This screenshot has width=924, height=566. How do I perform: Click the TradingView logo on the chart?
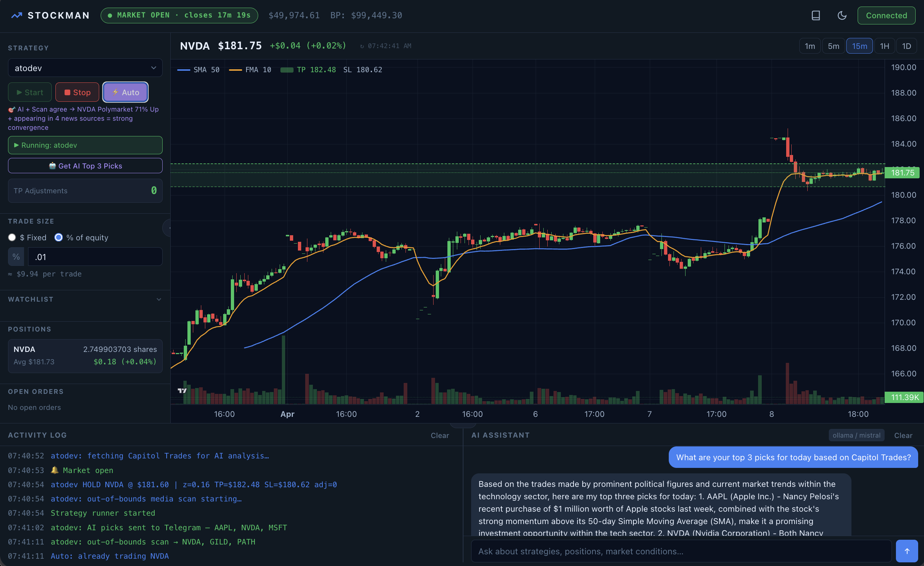(x=182, y=391)
